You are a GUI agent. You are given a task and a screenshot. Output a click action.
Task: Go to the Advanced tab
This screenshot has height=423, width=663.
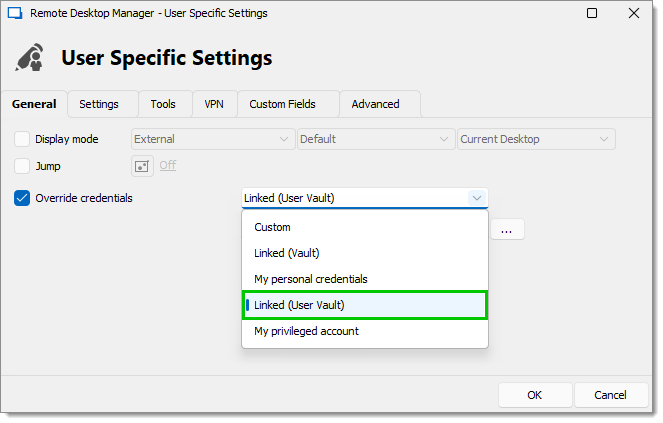tap(375, 104)
